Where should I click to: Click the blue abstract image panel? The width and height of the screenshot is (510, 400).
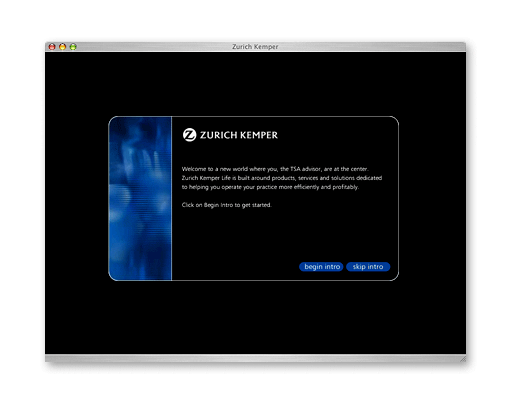coord(140,198)
